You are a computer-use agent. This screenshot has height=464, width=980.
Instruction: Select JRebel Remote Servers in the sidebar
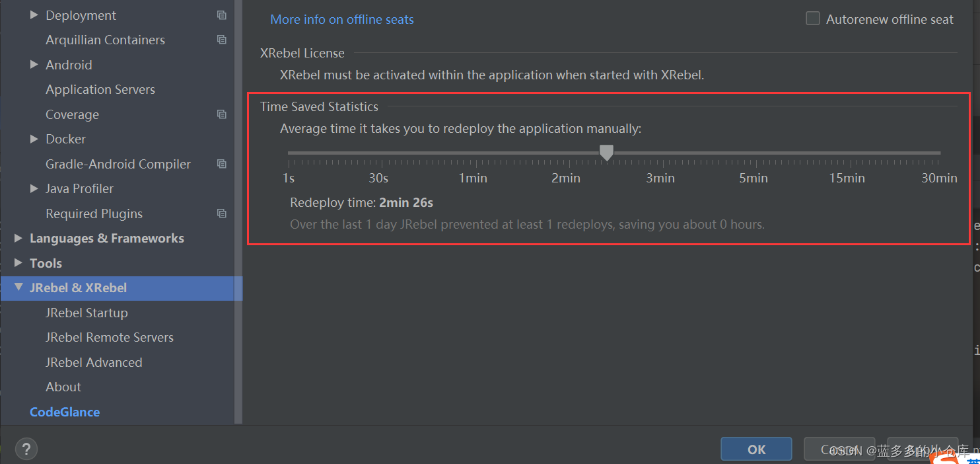point(110,337)
